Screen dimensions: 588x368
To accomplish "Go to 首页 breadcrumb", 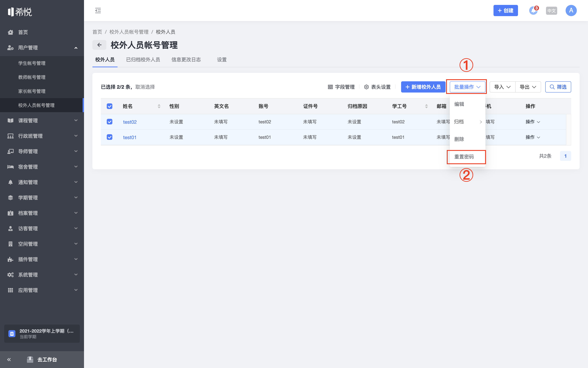I will pyautogui.click(x=97, y=32).
